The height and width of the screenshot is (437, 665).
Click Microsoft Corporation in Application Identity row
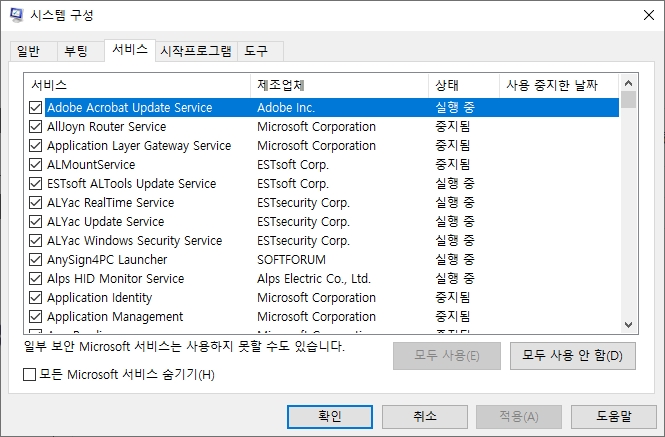316,297
